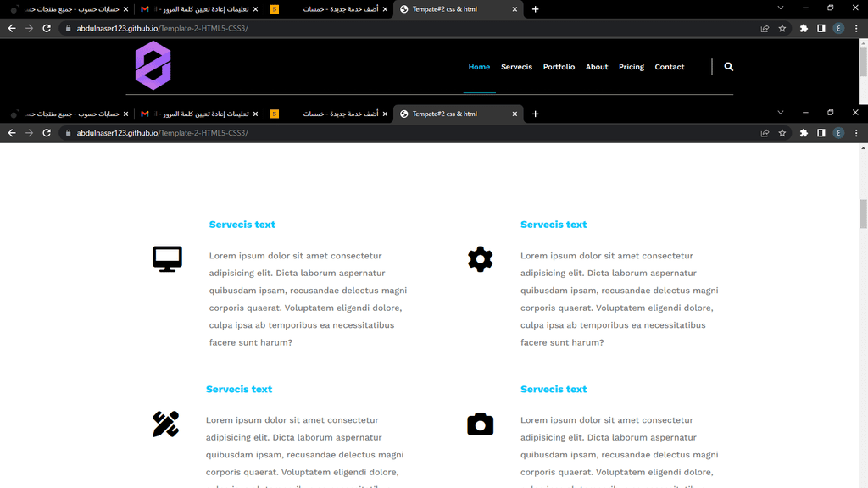
Task: Bookmark page with upper toolbar star
Action: [782, 28]
